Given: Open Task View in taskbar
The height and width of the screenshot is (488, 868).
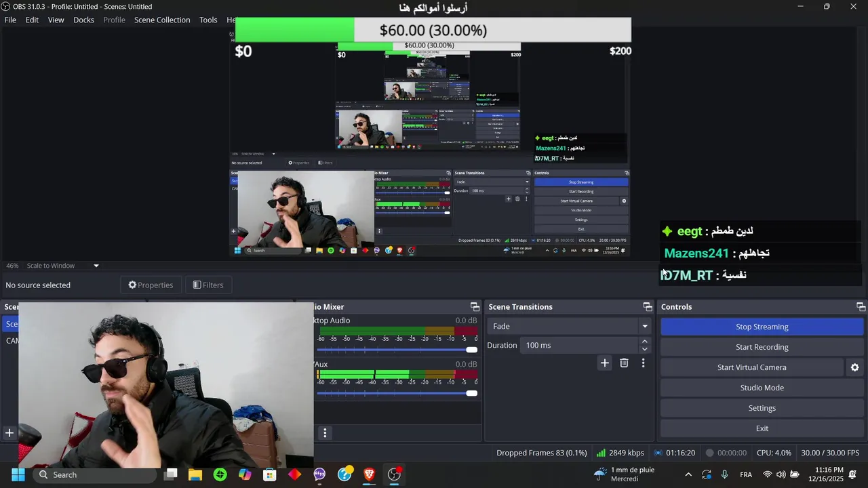Looking at the screenshot, I should click(171, 474).
